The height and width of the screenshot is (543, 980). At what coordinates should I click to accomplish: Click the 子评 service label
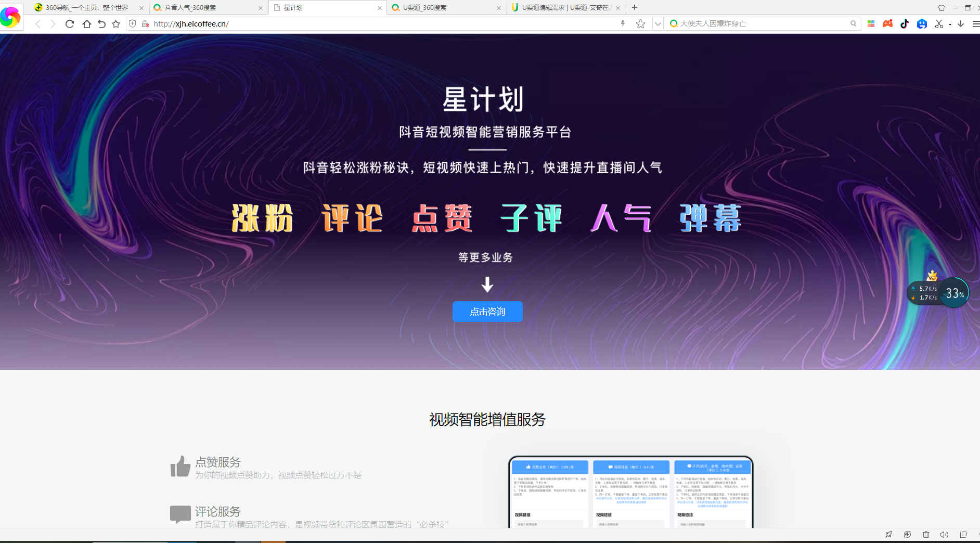(x=532, y=218)
